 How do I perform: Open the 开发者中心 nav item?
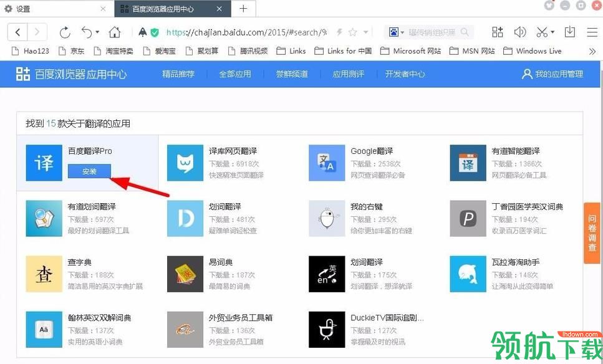click(x=405, y=74)
